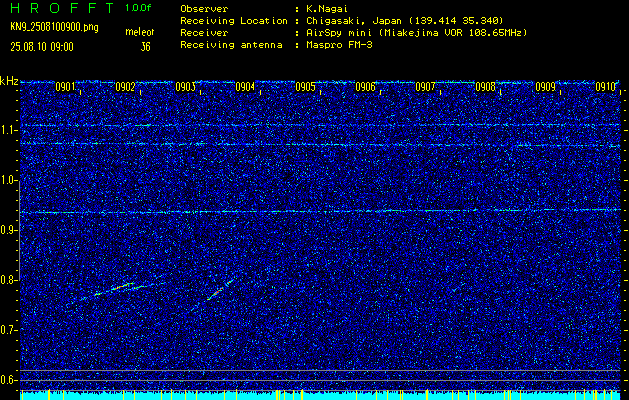
Task: Click the 0910 time marker
Action: tap(605, 87)
